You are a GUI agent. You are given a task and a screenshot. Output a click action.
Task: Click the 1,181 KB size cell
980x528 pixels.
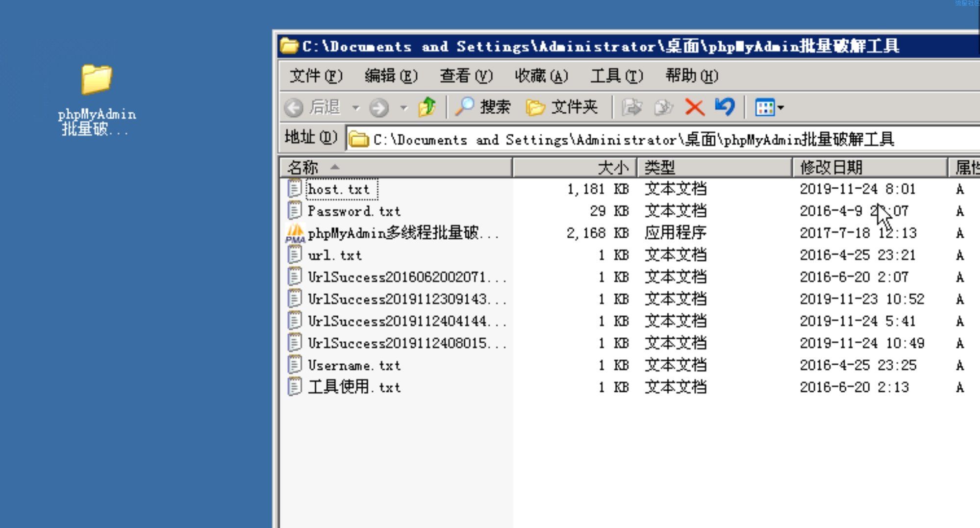(x=598, y=189)
